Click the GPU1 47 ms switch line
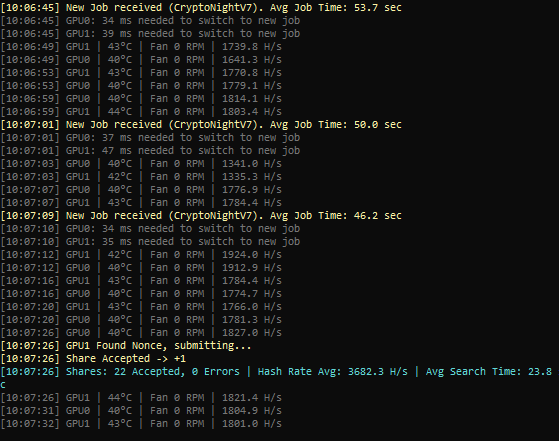559x441 pixels. click(x=150, y=151)
